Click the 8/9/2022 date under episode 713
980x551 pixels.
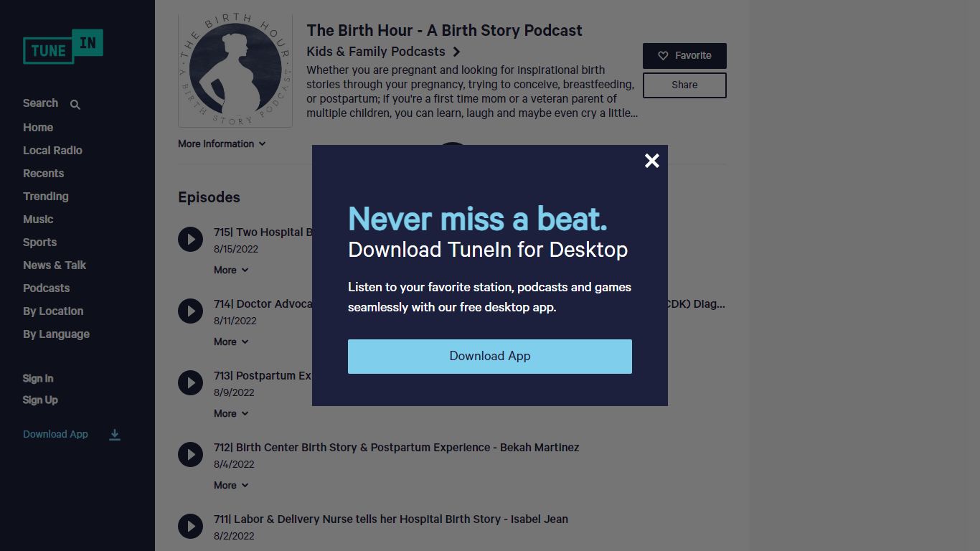(234, 392)
